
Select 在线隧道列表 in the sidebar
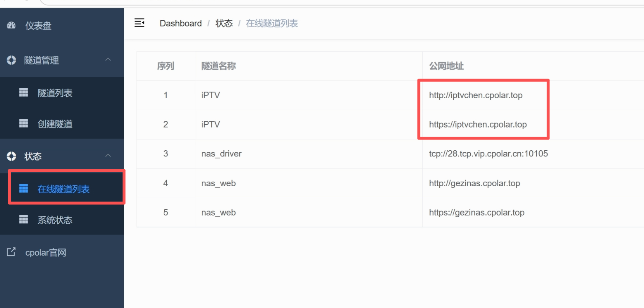[x=62, y=189]
